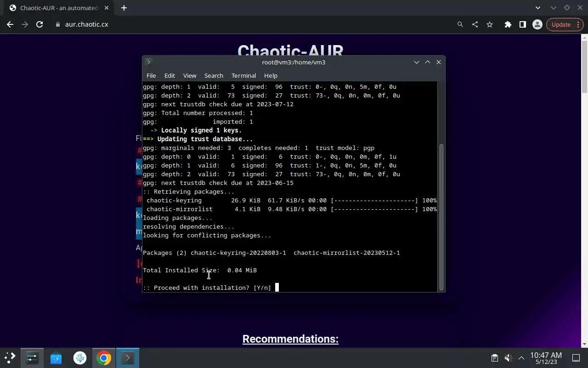This screenshot has width=588, height=368.
Task: Open terminal Search menu
Action: pos(214,75)
